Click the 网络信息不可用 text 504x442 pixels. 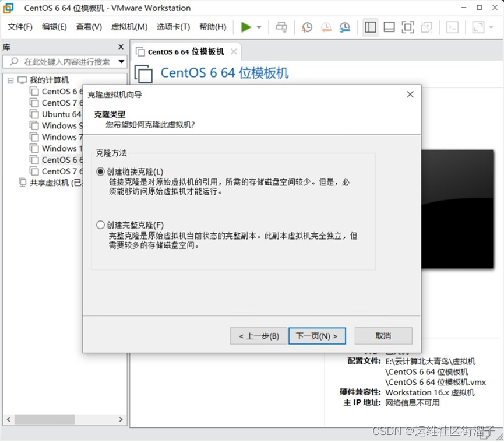point(413,403)
